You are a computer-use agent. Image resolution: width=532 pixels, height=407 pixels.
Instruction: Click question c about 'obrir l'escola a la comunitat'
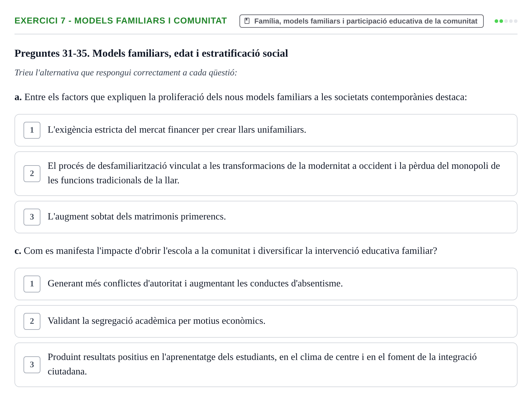226,251
